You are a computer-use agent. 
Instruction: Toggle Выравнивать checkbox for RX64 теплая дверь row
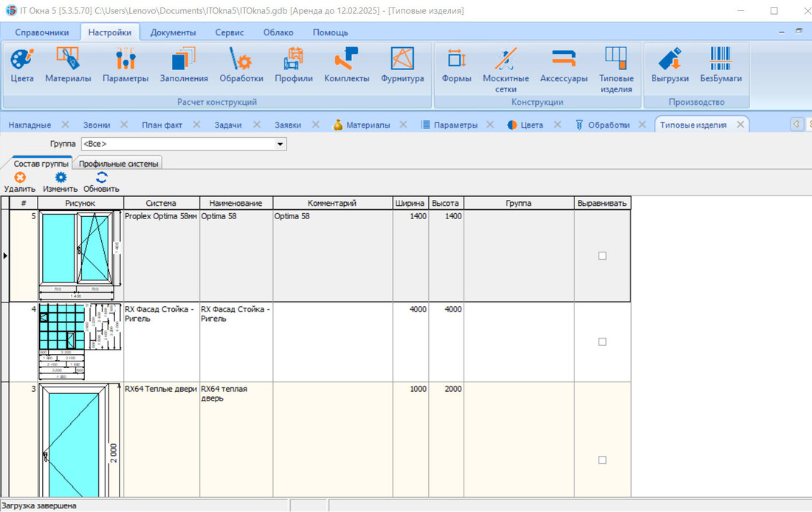602,460
